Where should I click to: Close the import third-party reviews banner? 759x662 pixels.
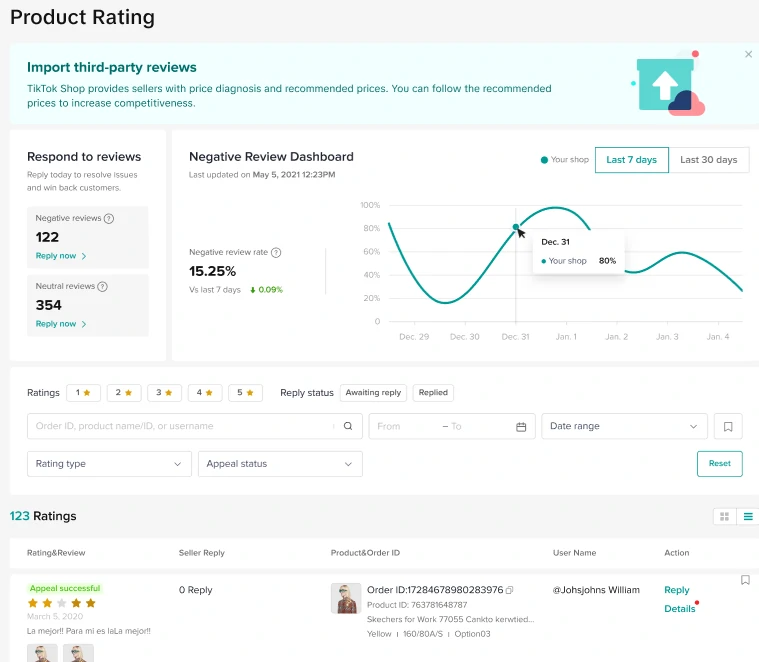tap(748, 55)
